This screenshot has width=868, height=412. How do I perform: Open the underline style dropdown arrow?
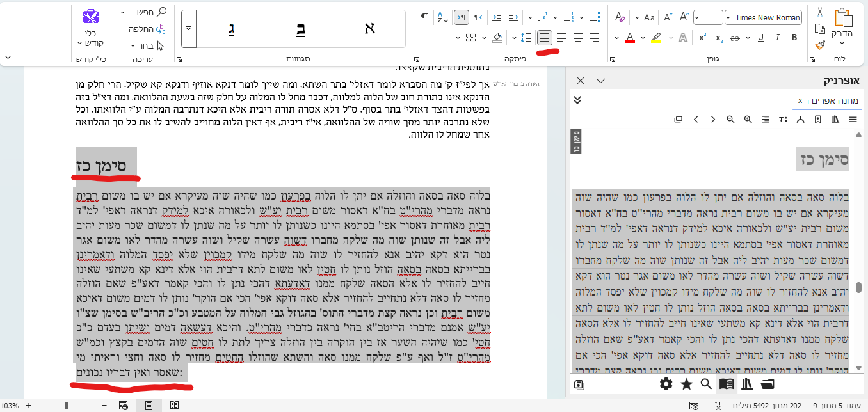[x=749, y=38]
